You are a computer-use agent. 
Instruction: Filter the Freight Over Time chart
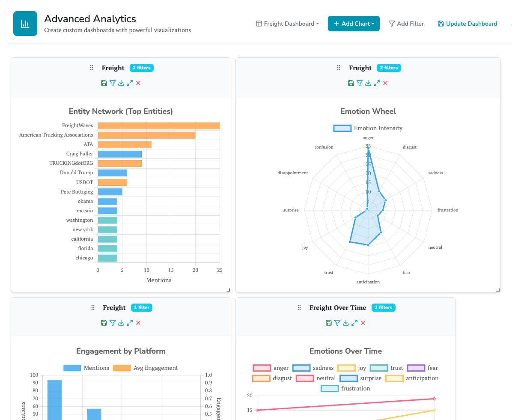pos(337,323)
